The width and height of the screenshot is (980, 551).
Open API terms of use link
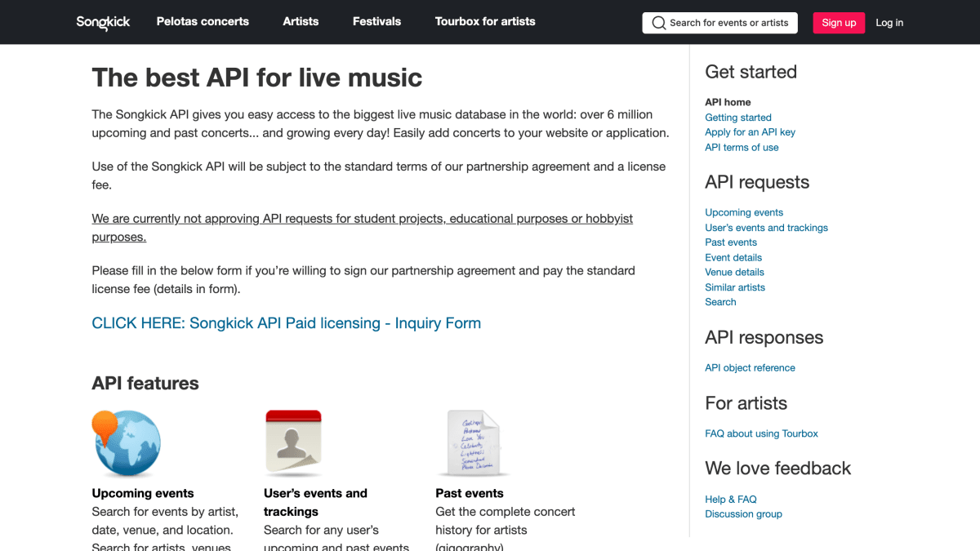(x=742, y=148)
